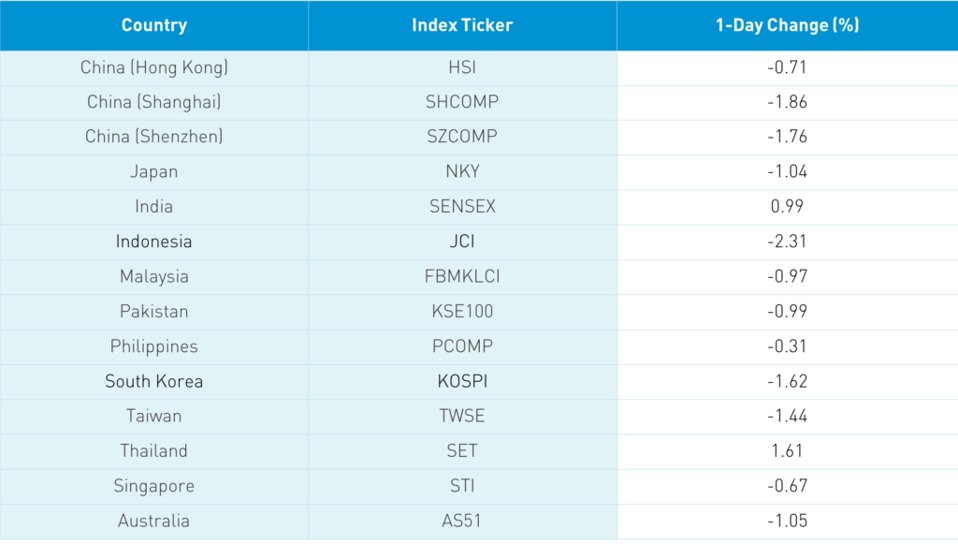Click the Pakistan country cell
This screenshot has height=544, width=958.
click(154, 311)
